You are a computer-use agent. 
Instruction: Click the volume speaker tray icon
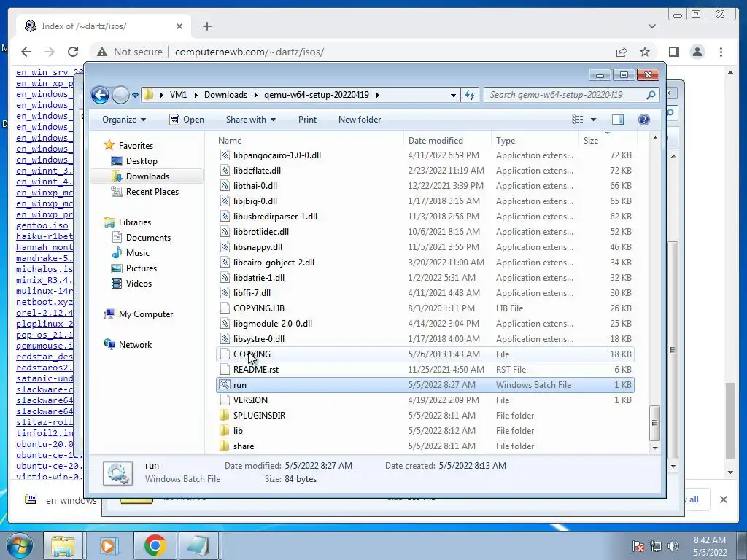coord(673,546)
